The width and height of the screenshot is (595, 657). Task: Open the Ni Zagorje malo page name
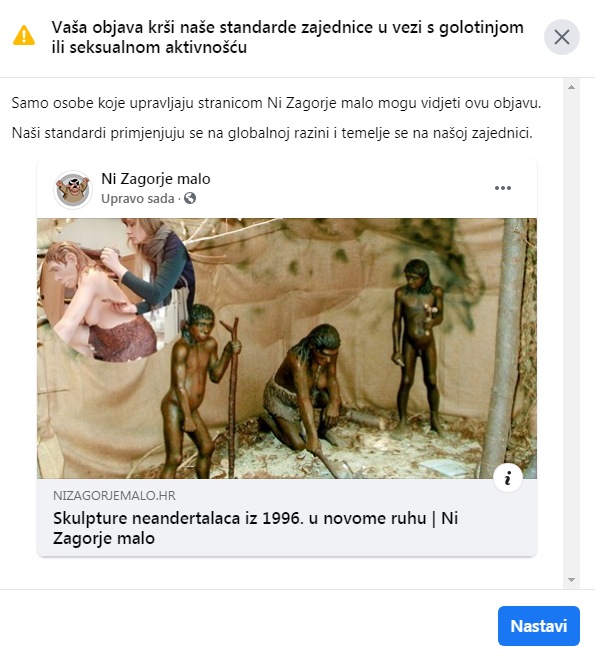155,179
